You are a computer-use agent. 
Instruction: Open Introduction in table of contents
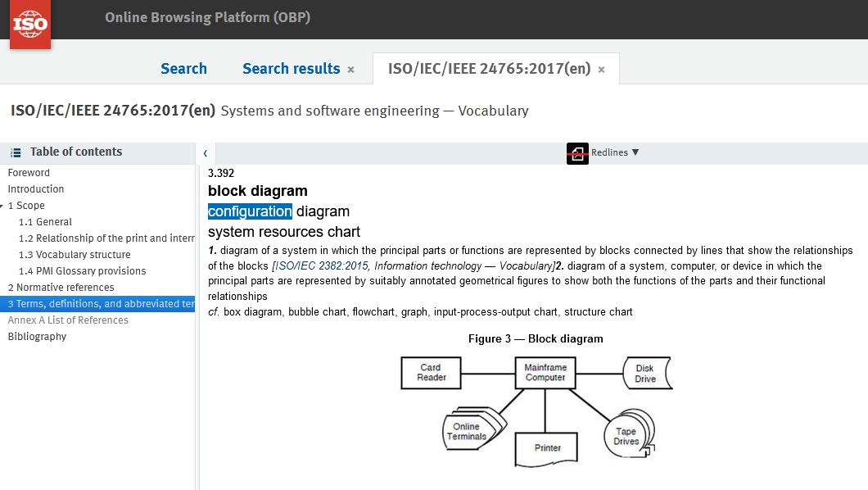36,188
